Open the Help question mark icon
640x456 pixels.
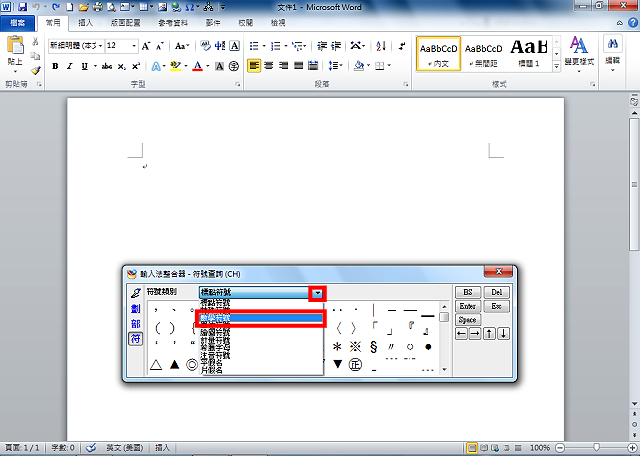coord(633,23)
